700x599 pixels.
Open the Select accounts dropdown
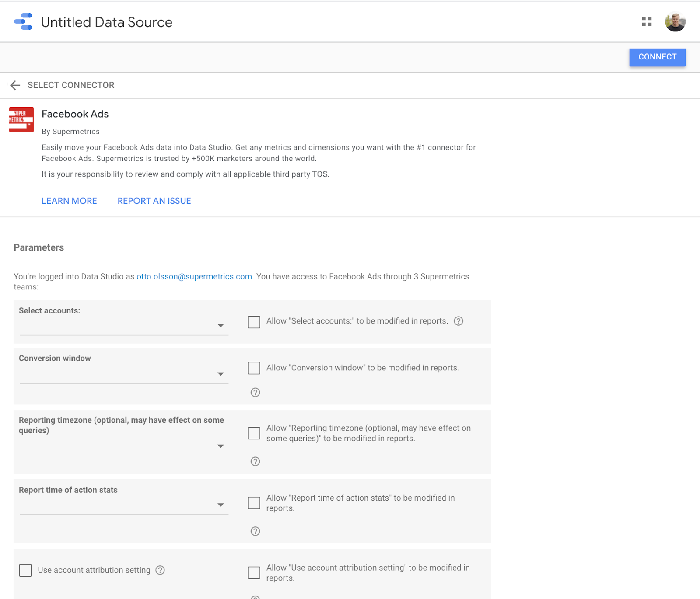pos(124,325)
